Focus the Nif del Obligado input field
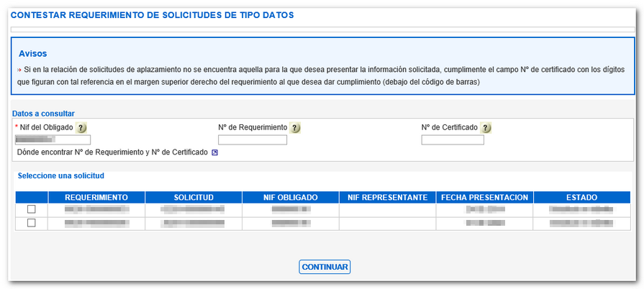This screenshot has width=644, height=289. tap(53, 140)
